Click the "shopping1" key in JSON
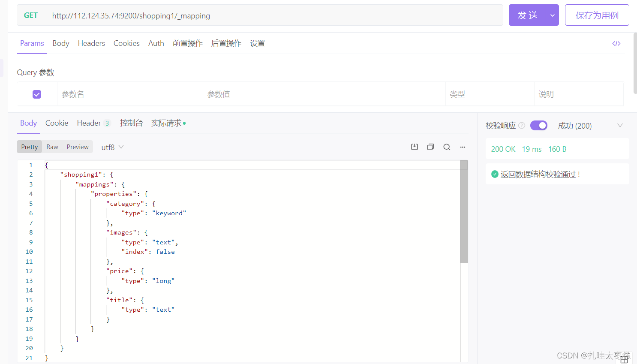Image resolution: width=637 pixels, height=364 pixels. (81, 174)
